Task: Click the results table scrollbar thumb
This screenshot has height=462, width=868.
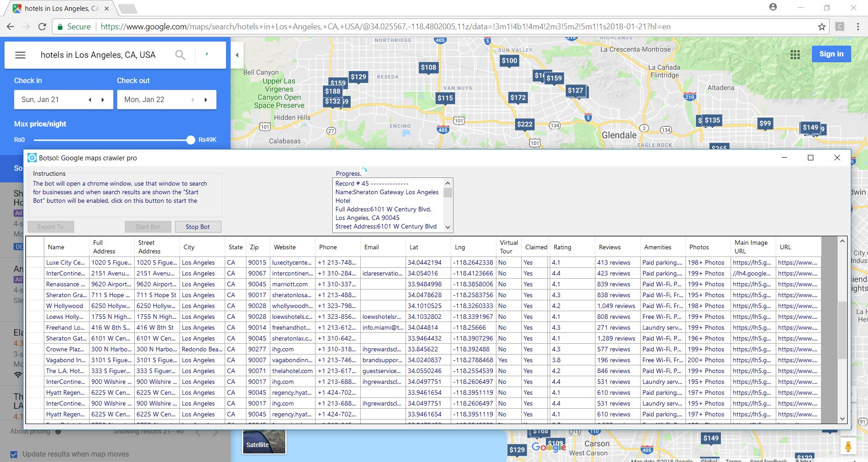Action: pyautogui.click(x=842, y=331)
